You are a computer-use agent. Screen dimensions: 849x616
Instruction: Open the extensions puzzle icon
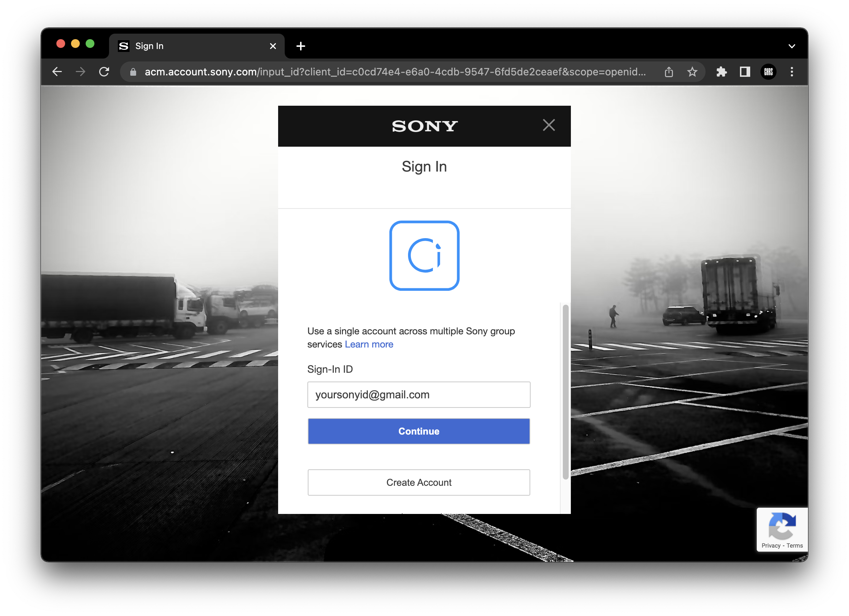pyautogui.click(x=721, y=71)
